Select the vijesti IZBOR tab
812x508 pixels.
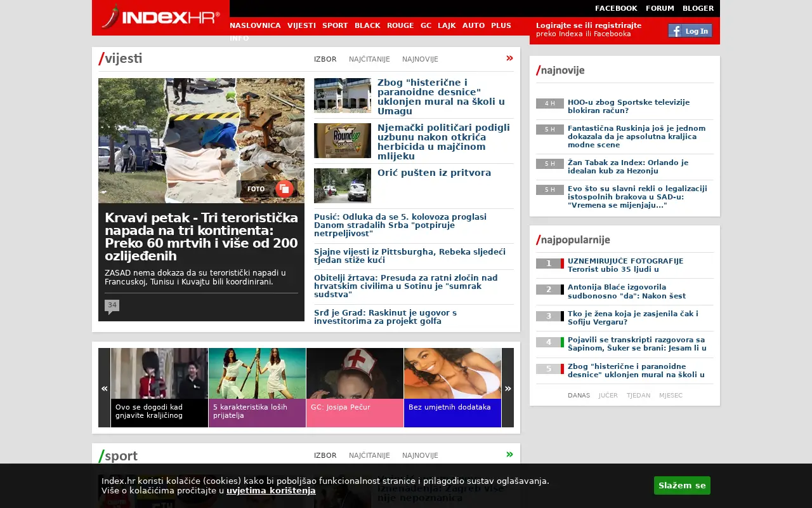[325, 59]
